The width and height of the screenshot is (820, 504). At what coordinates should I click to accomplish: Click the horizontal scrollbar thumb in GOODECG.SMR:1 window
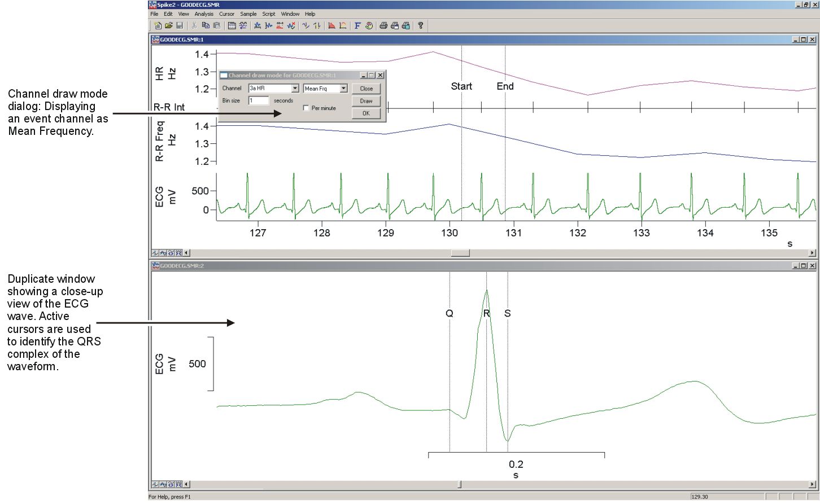coord(460,253)
